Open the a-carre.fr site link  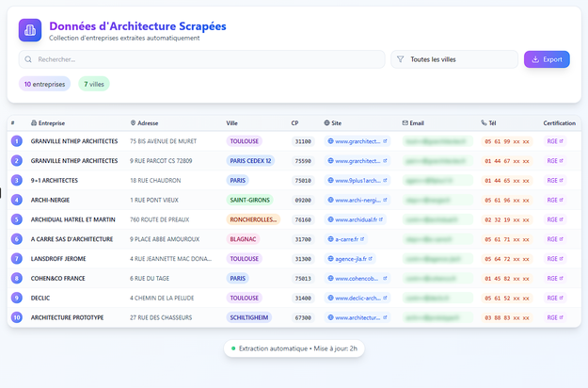[x=347, y=239]
